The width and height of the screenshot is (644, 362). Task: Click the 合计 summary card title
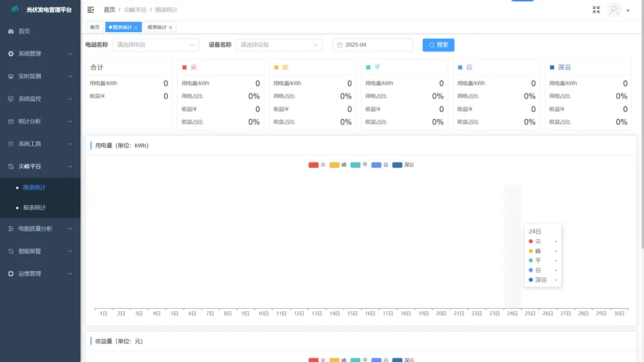coord(97,67)
